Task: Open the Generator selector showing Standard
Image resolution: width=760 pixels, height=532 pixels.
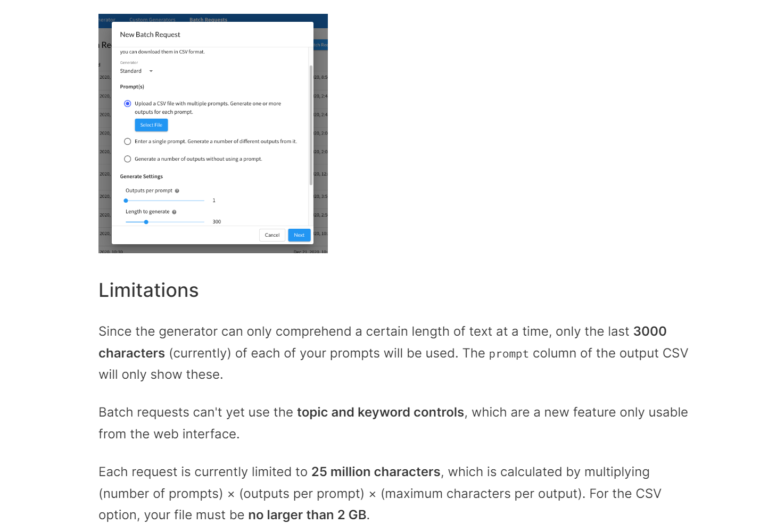Action: 131,71
